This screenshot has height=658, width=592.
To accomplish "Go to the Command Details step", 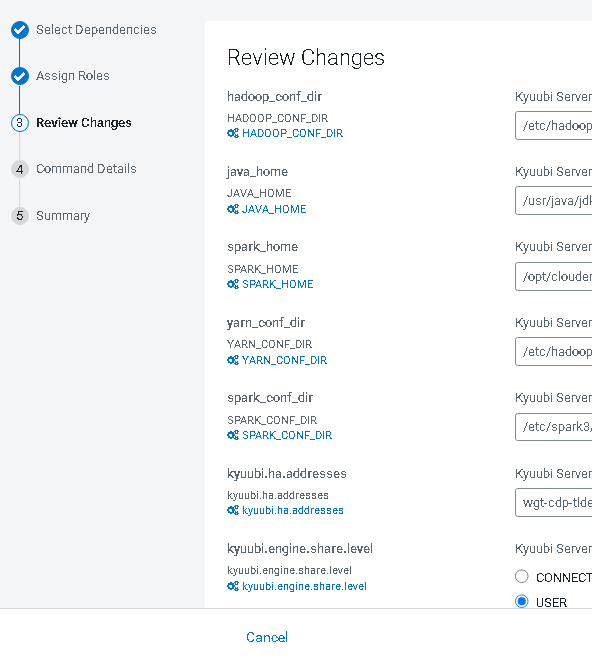I will [86, 169].
